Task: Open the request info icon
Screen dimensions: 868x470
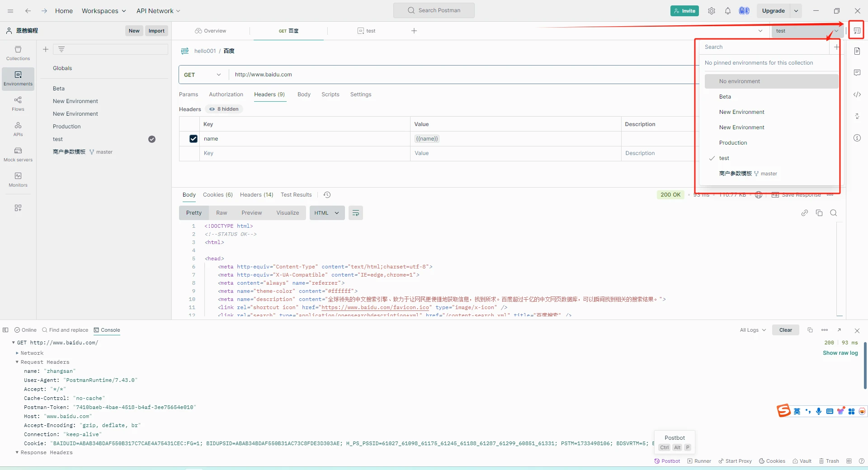Action: click(857, 138)
